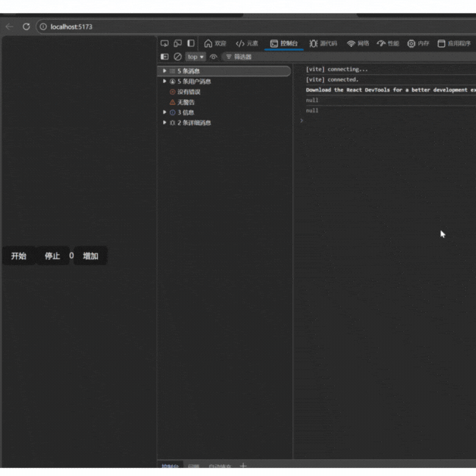Click the live expression eye icon
Screen dimensions: 476x476
214,57
